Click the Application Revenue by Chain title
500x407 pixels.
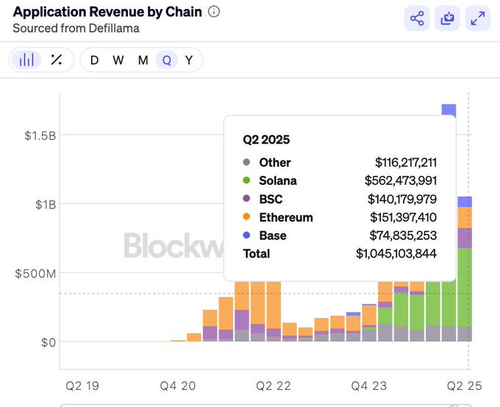(107, 12)
